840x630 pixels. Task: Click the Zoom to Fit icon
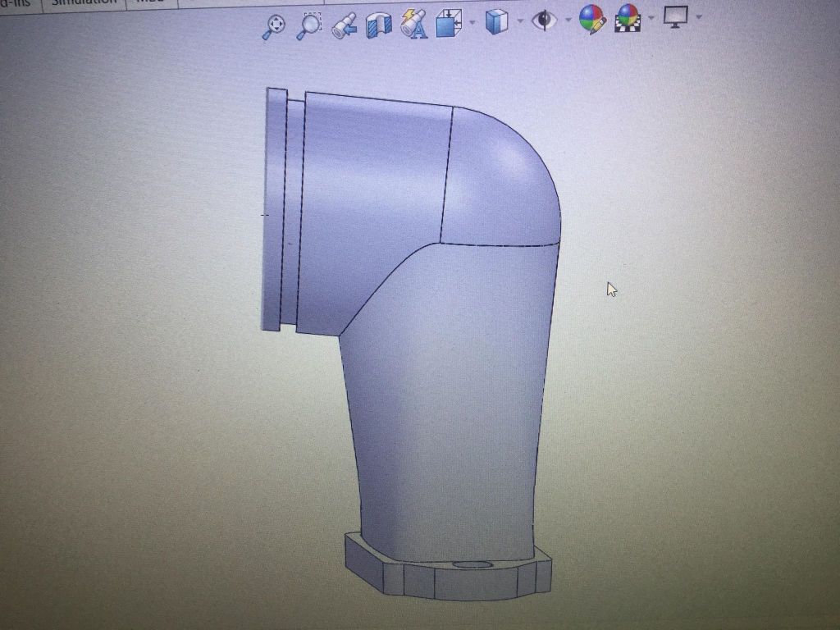click(274, 25)
